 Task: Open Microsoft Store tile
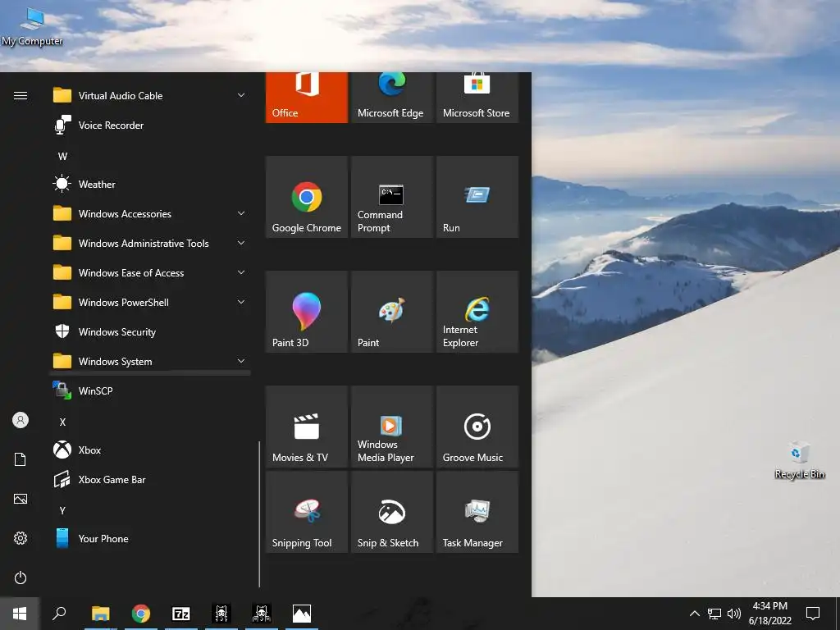click(477, 98)
